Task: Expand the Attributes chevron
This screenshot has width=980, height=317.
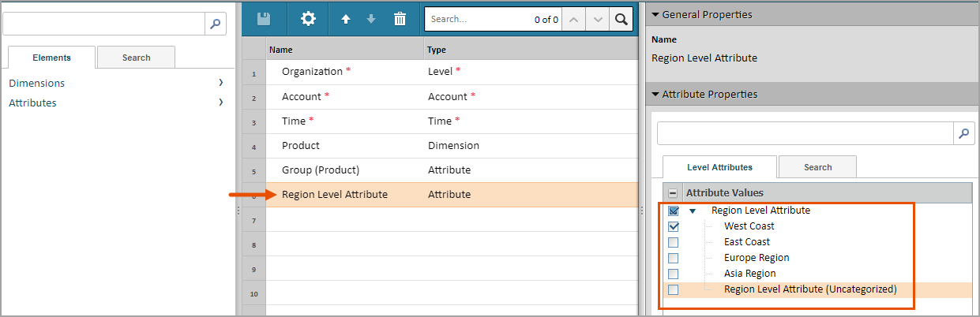Action: click(x=221, y=103)
